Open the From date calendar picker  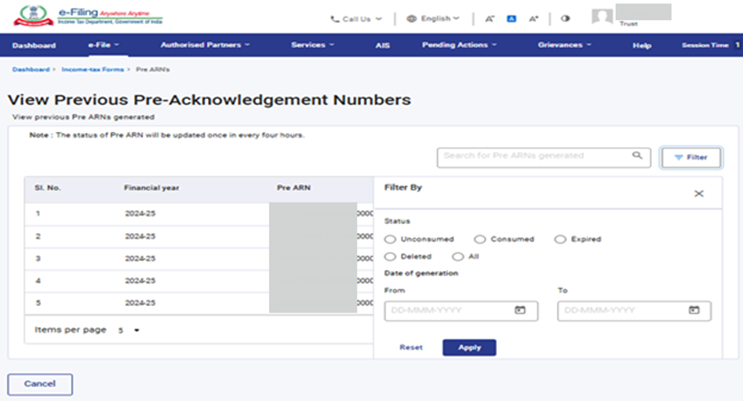pos(520,310)
